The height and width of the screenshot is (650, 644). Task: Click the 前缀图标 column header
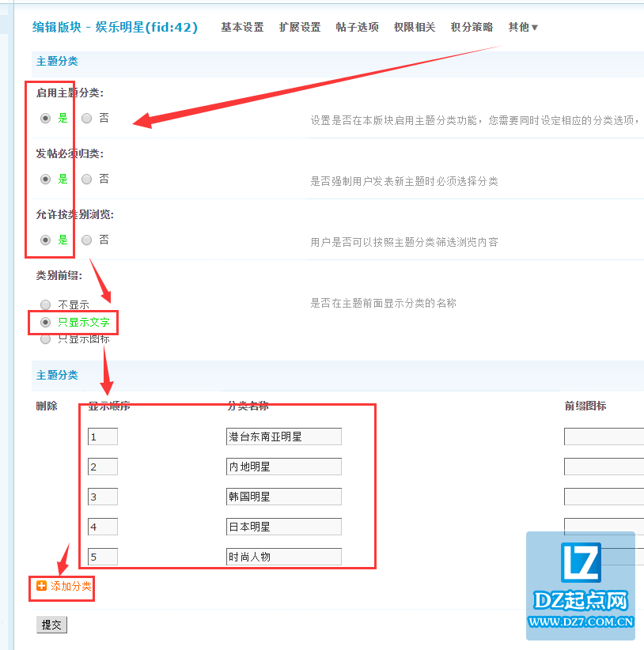pyautogui.click(x=585, y=406)
